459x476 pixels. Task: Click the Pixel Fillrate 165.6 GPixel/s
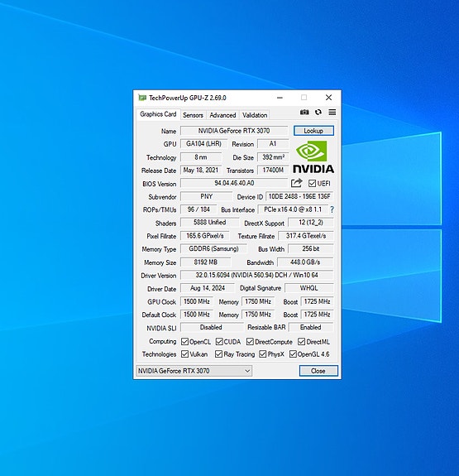[205, 236]
